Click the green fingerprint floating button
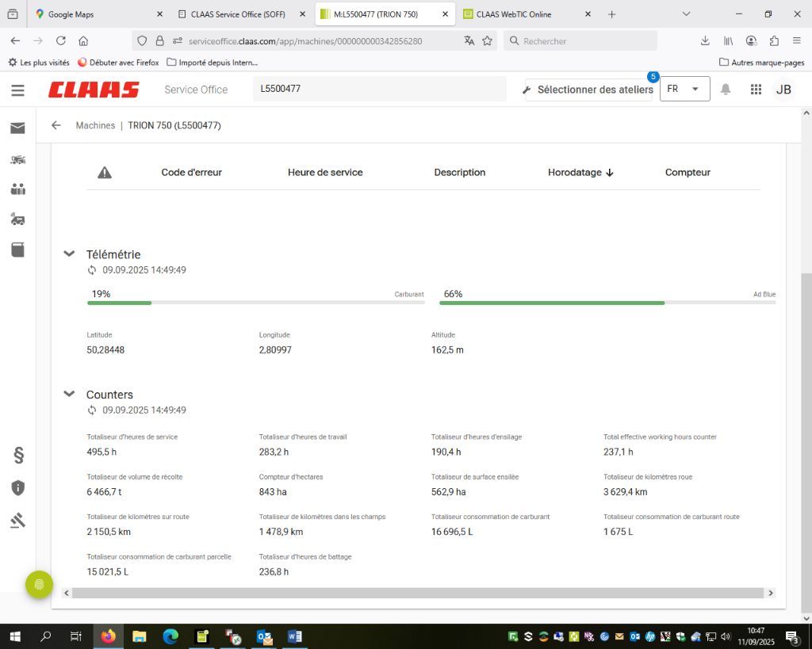 click(39, 585)
